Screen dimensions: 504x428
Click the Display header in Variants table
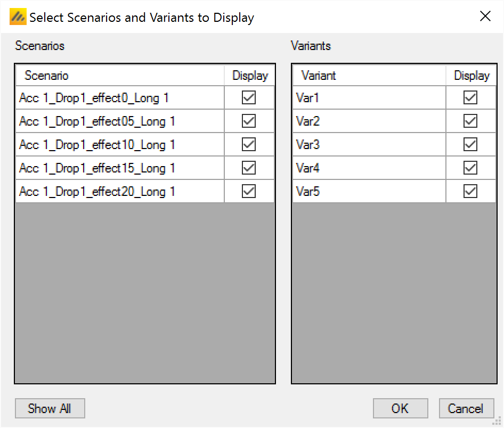coord(471,76)
